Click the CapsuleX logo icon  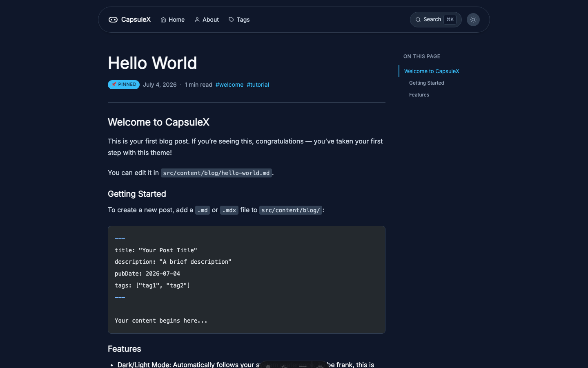coord(113,20)
